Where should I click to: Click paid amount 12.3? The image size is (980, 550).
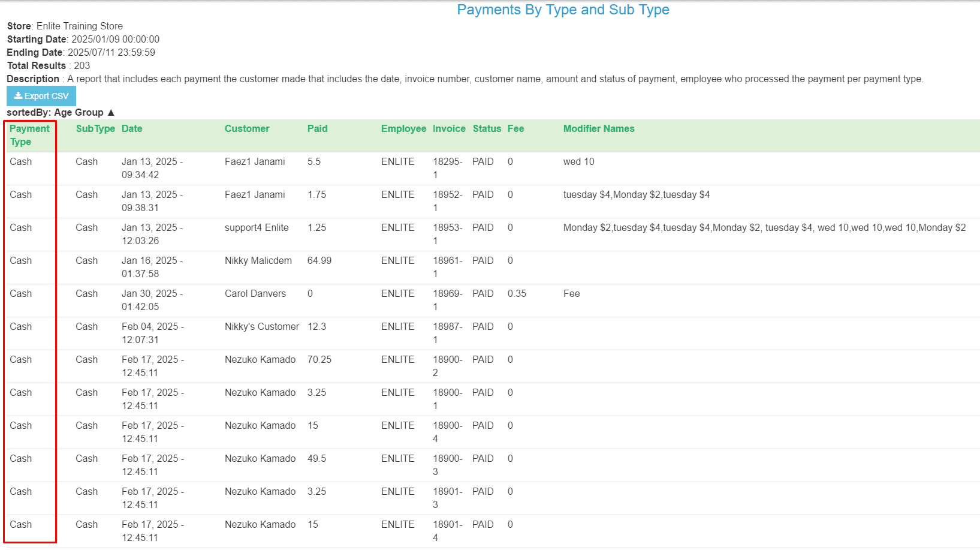pos(317,327)
